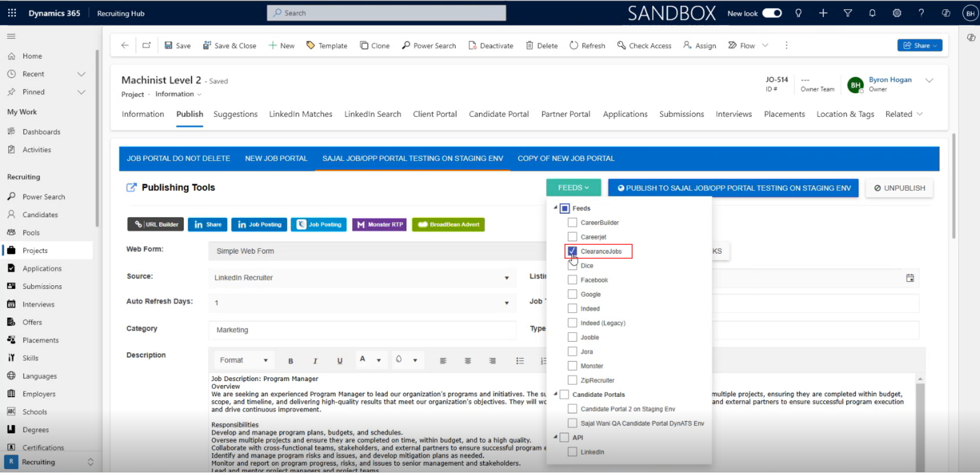This screenshot has width=980, height=475.
Task: Click Check Access
Action: pyautogui.click(x=644, y=45)
